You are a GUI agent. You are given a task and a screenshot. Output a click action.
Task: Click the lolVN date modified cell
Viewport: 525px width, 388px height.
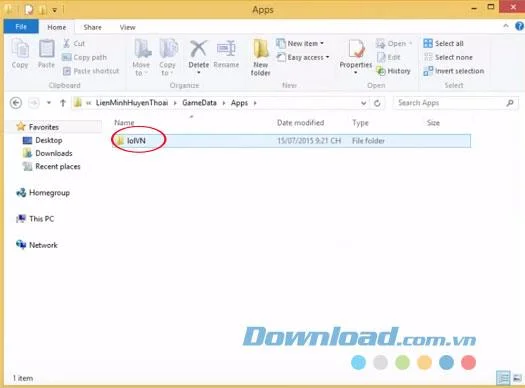point(309,141)
